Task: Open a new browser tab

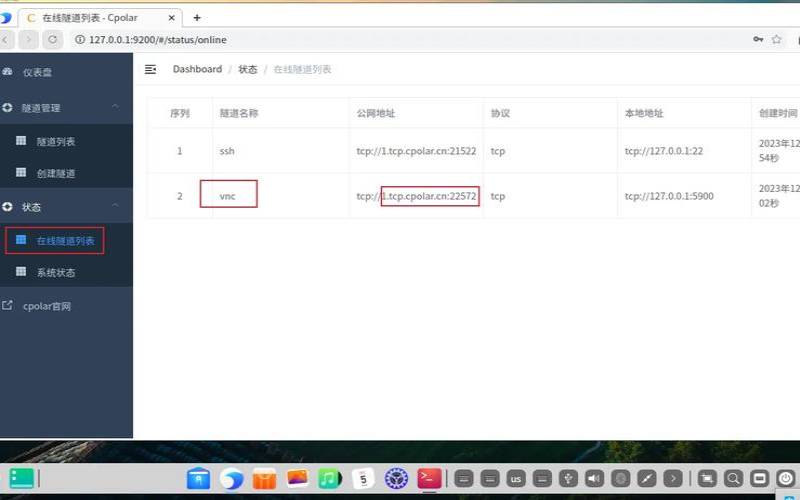Action: click(197, 18)
